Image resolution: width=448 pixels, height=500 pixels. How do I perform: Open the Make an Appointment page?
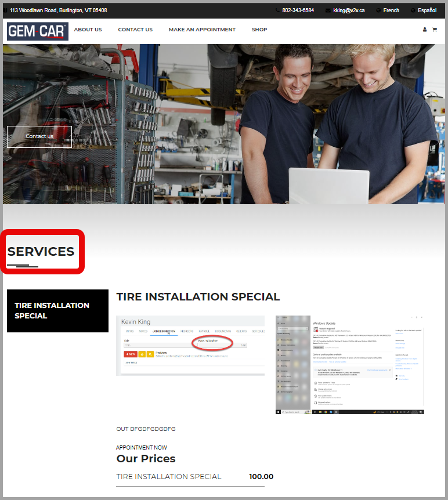pos(202,30)
